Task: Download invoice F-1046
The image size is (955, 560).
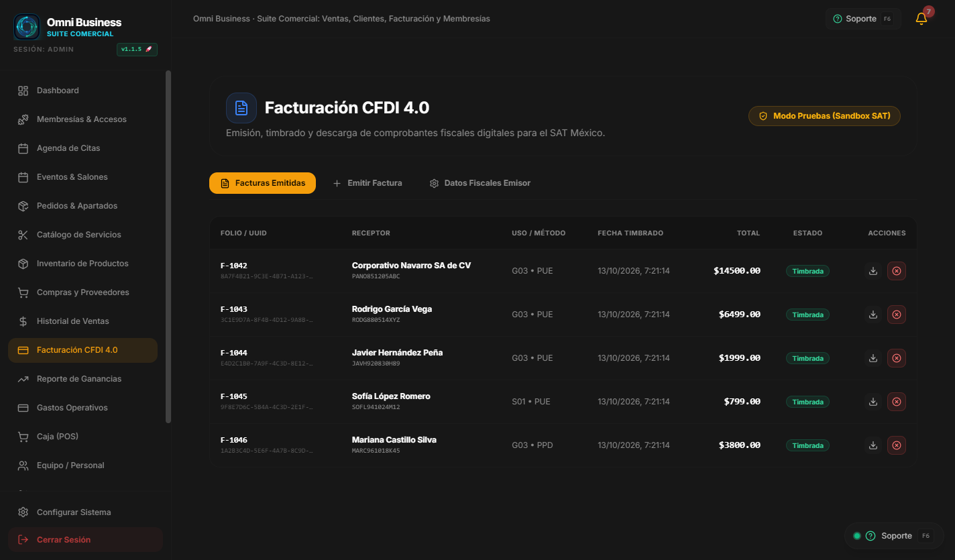Action: pyautogui.click(x=873, y=445)
